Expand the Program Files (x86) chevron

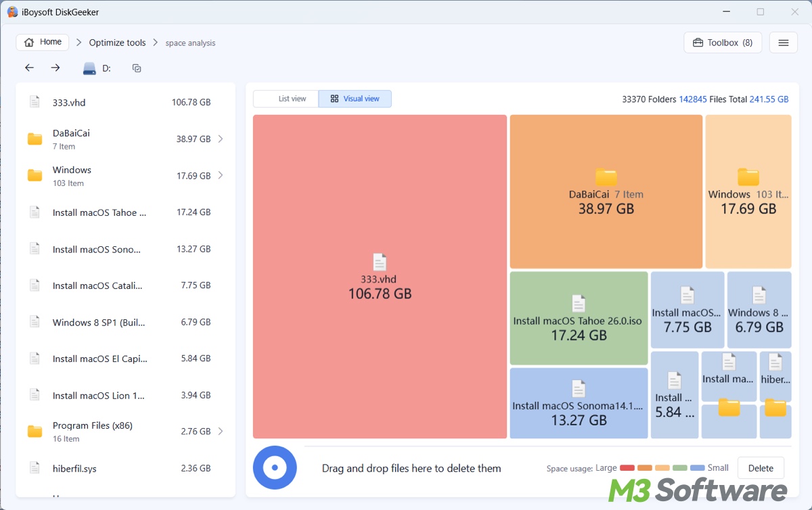tap(221, 431)
